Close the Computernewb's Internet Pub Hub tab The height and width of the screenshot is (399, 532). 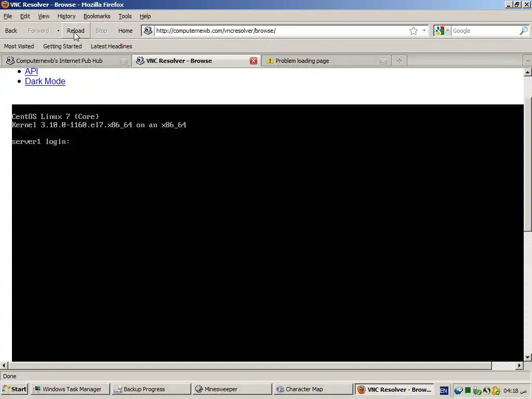(x=124, y=61)
